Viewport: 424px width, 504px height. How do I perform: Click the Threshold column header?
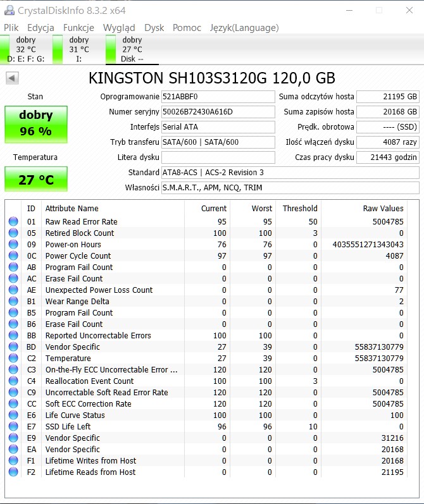300,209
